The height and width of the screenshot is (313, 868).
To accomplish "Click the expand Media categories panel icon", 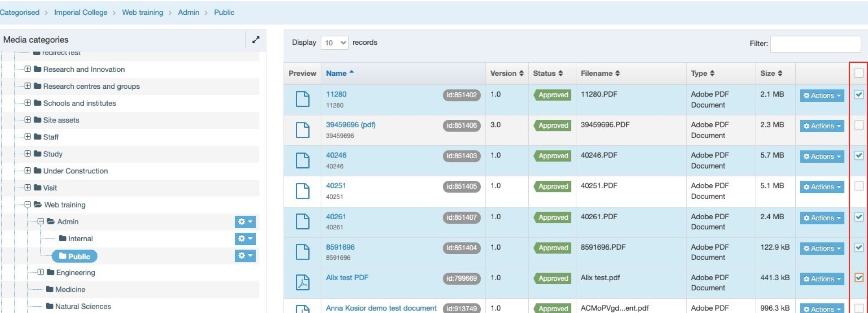I will [x=255, y=40].
